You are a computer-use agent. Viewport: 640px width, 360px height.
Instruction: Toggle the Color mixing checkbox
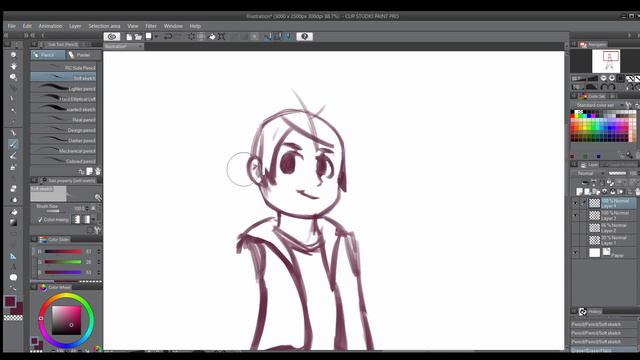tap(40, 220)
